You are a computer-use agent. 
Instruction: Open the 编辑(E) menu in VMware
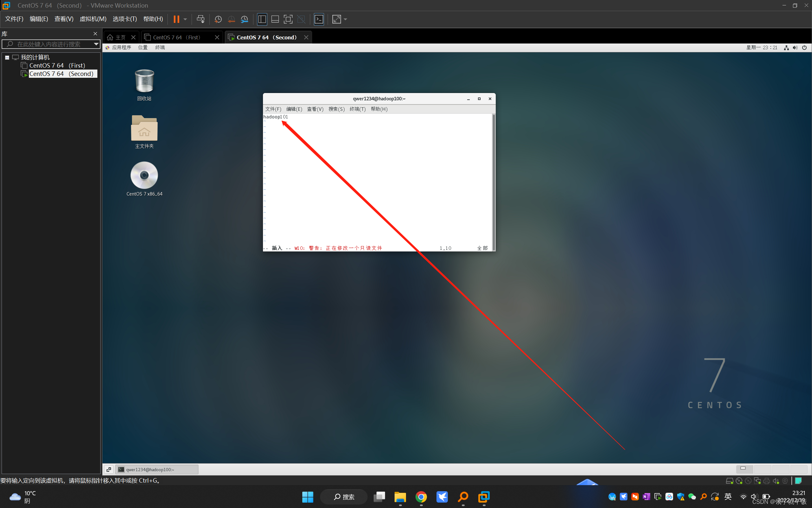(39, 19)
